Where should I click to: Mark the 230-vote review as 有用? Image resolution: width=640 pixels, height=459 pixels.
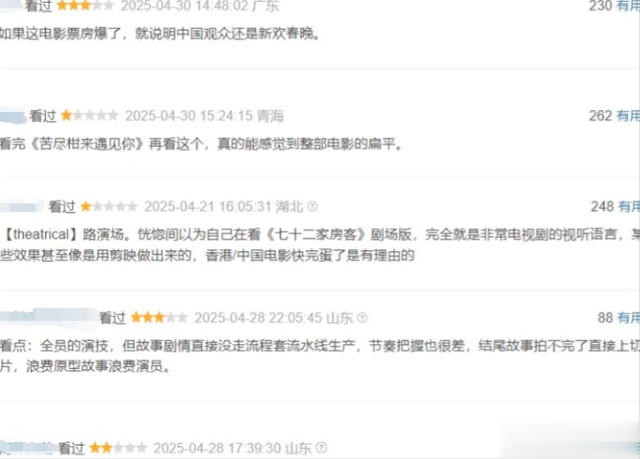(628, 6)
